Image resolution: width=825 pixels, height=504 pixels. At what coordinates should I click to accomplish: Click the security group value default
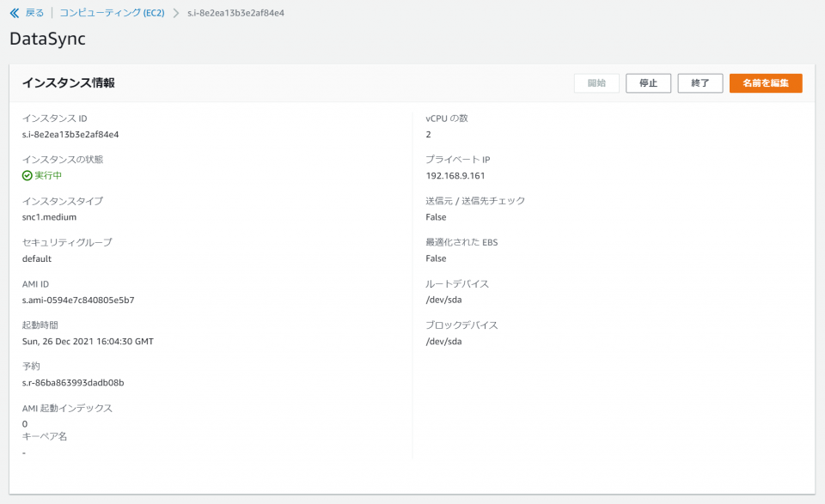(x=36, y=258)
